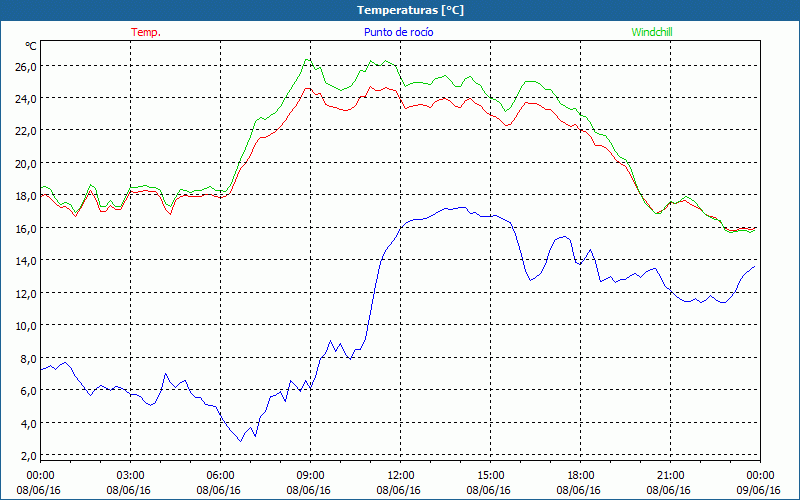Click the 22,0 y-axis value
The width and height of the screenshot is (800, 500).
pos(26,132)
